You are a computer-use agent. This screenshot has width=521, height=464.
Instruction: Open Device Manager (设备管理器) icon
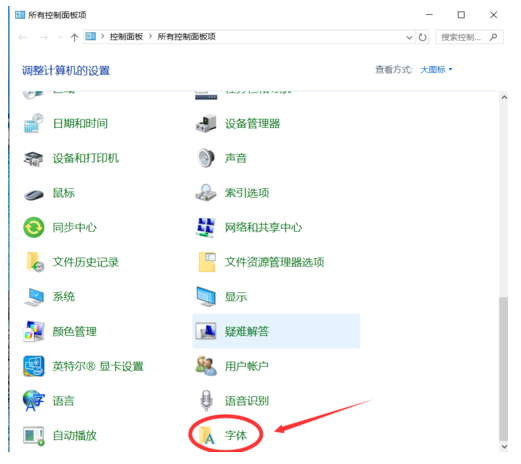pos(206,124)
